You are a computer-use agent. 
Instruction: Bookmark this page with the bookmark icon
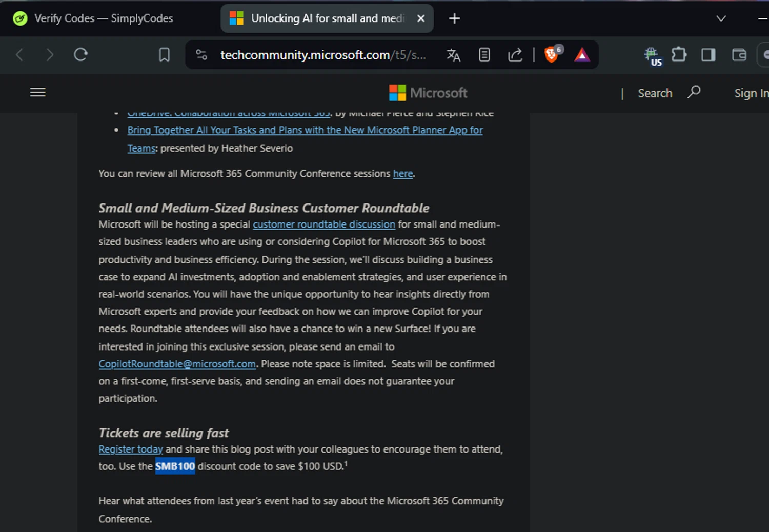pyautogui.click(x=164, y=55)
